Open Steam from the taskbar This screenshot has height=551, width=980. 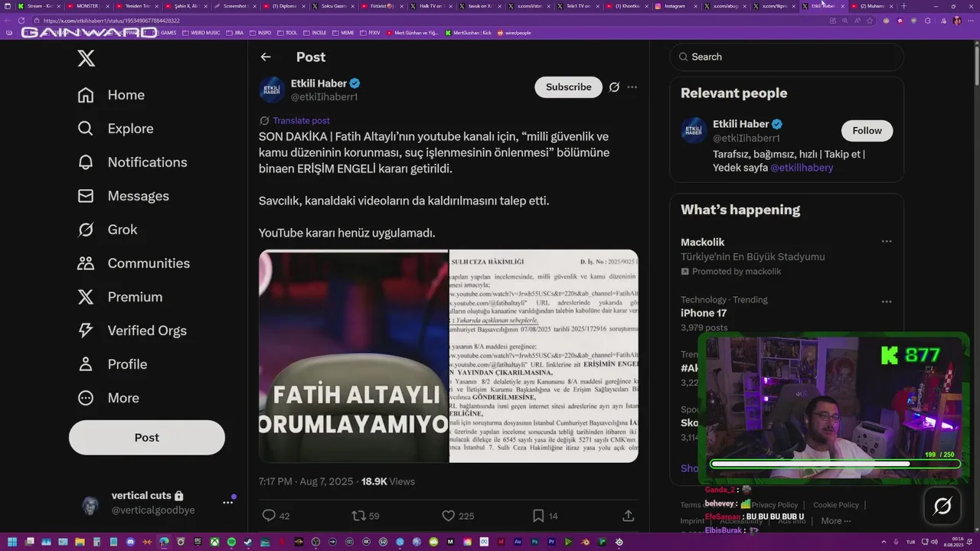point(248,542)
